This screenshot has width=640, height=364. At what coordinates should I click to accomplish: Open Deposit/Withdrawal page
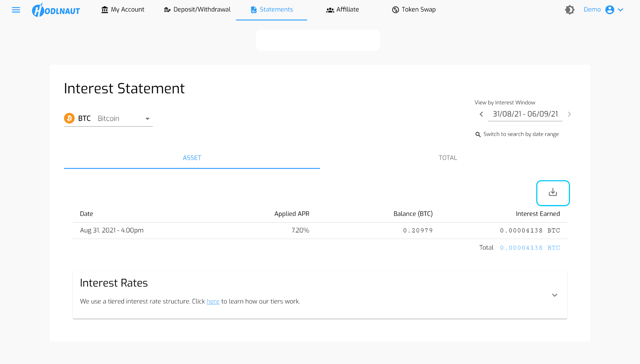point(197,10)
